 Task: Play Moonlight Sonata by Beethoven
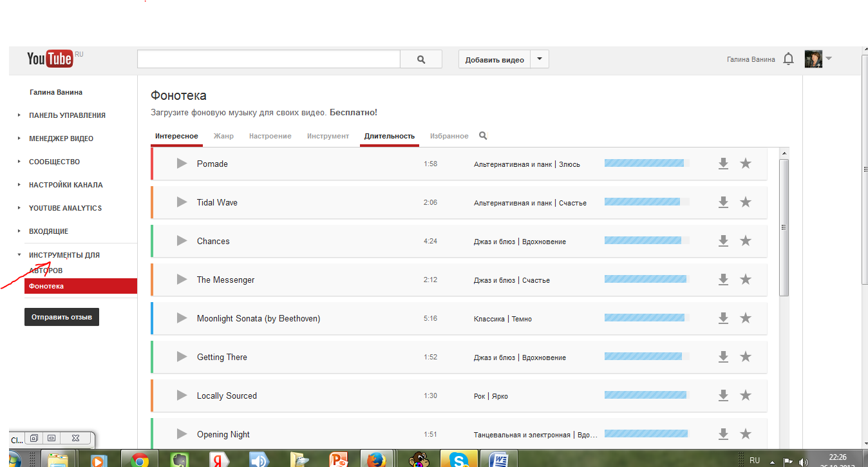click(182, 318)
